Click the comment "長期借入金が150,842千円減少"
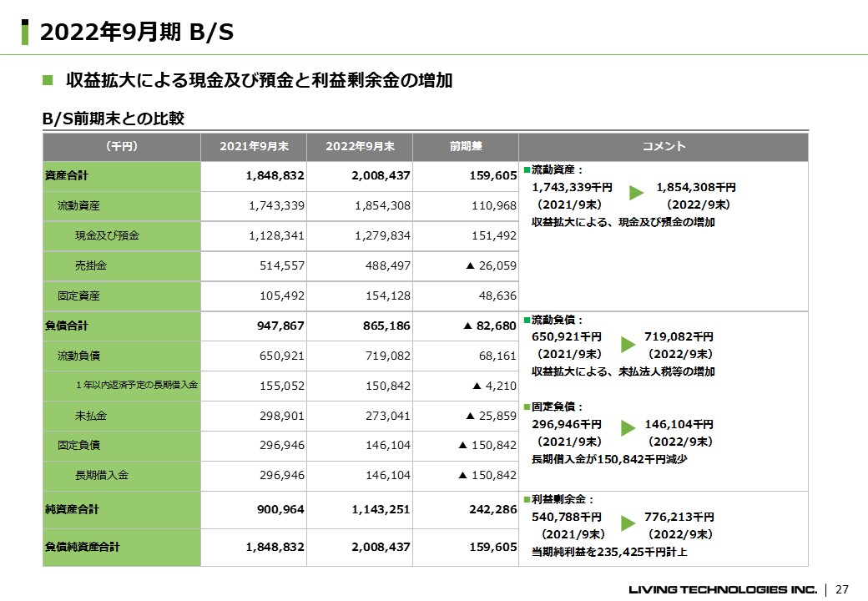Viewport: 868px width, 601px height. coord(609,459)
